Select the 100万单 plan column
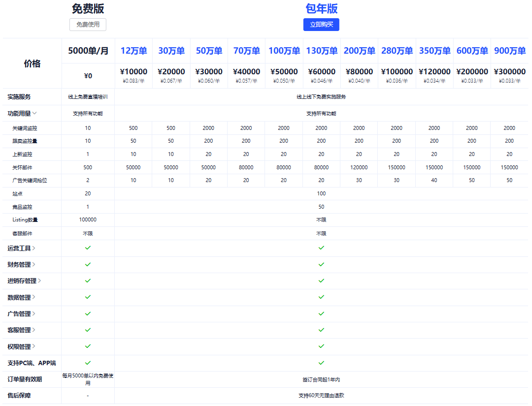 pos(284,51)
